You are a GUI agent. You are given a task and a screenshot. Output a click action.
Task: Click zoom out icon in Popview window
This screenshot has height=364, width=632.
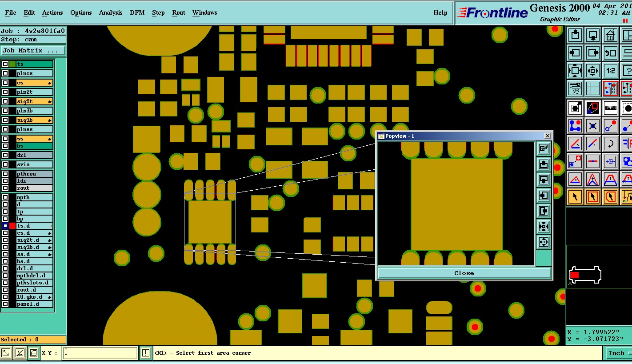pyautogui.click(x=544, y=242)
